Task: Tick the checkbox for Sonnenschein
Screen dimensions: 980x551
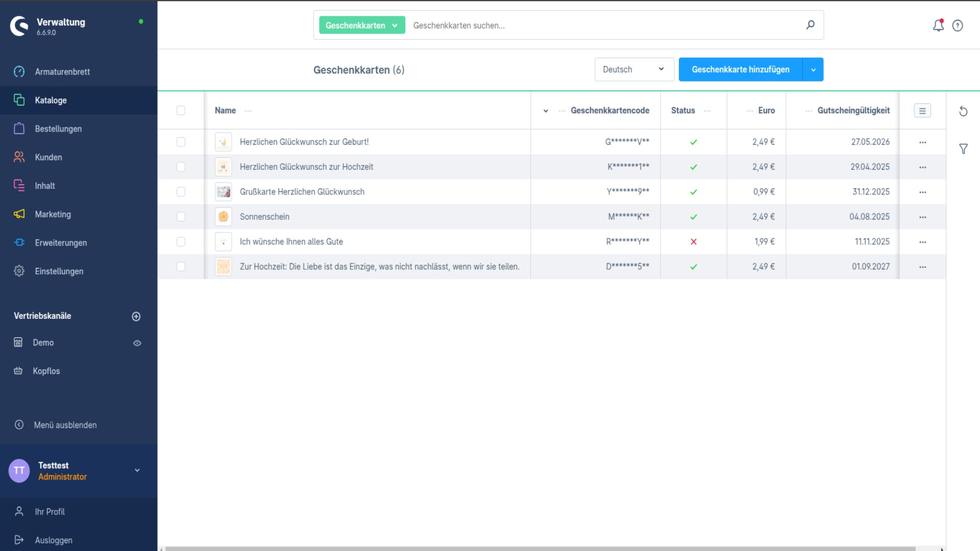Action: [181, 217]
